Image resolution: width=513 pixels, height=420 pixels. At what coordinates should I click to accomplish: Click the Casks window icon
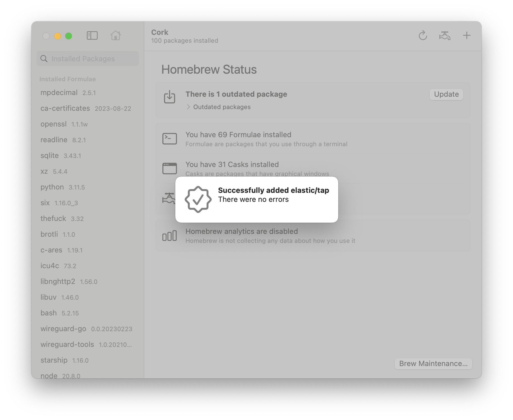click(x=169, y=169)
